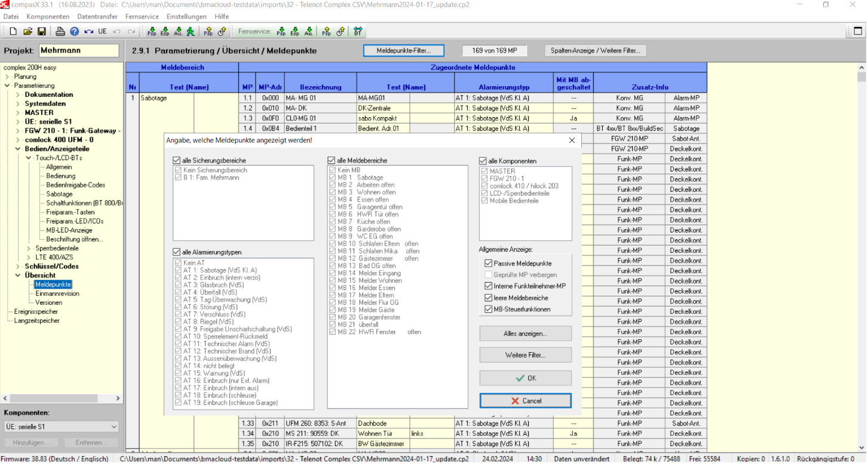
Task: Confirm the filter dialog with OK
Action: 525,378
